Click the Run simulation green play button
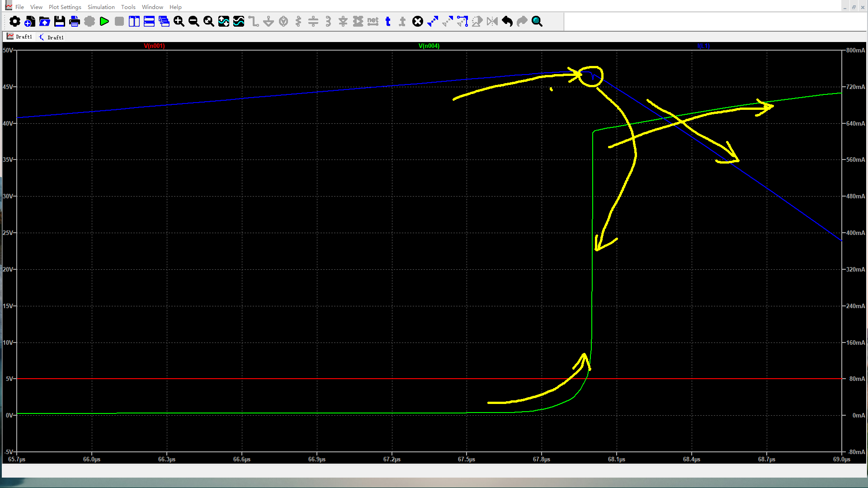868x488 pixels. 104,21
